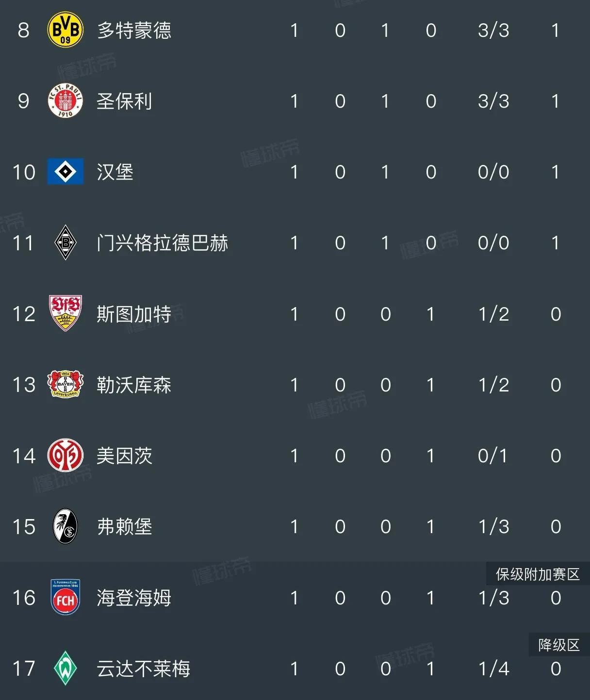
Task: Tap 弗赖堡 goals figure 1/3
Action: coord(493,527)
